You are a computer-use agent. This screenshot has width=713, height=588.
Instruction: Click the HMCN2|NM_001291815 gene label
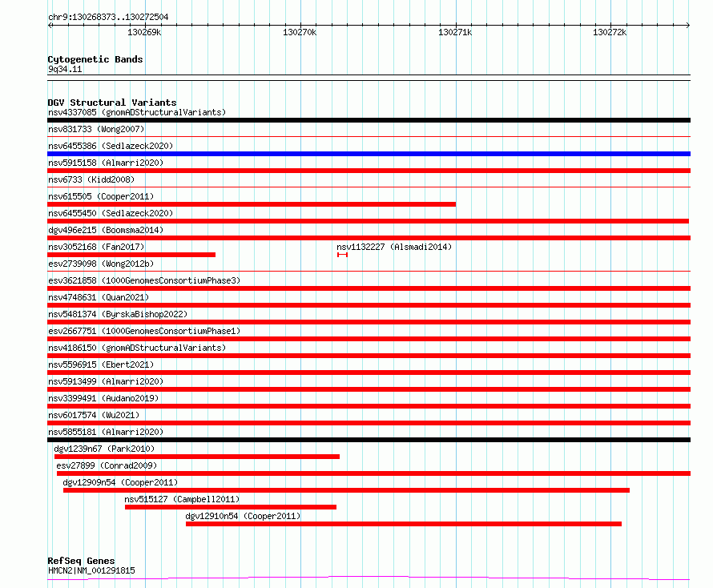tap(91, 570)
